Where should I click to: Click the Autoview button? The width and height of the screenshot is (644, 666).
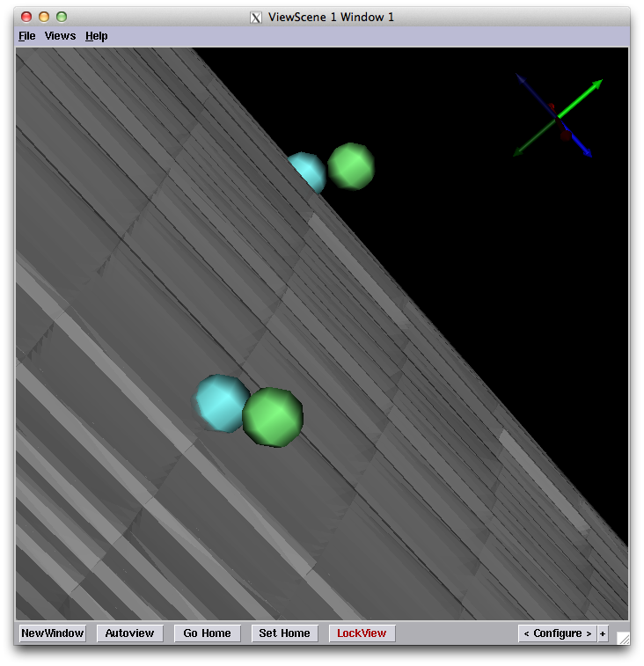(x=129, y=633)
